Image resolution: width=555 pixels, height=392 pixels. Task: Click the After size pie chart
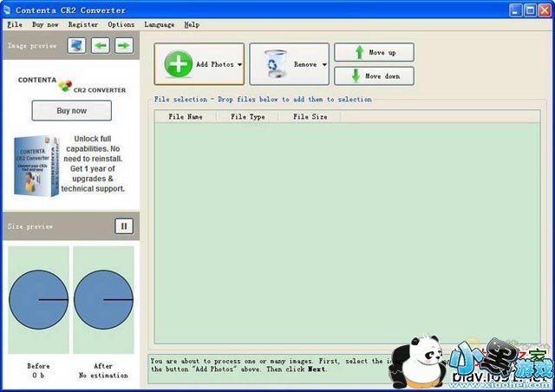click(103, 299)
